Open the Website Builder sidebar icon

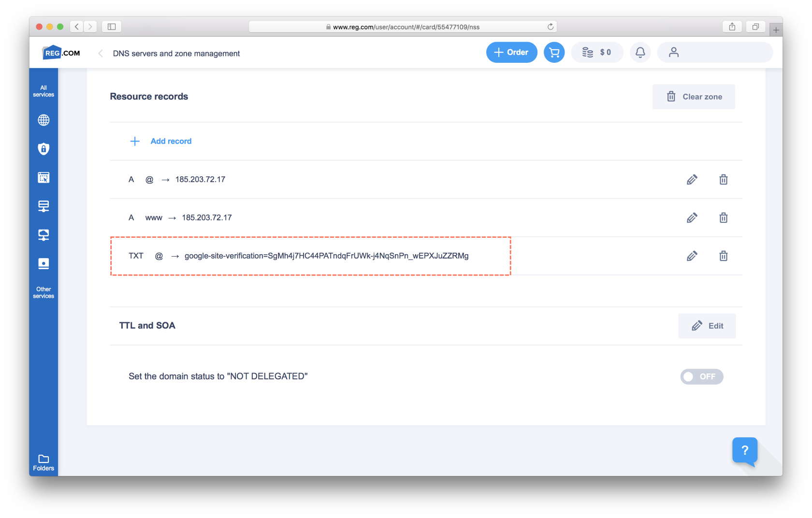pyautogui.click(x=43, y=177)
